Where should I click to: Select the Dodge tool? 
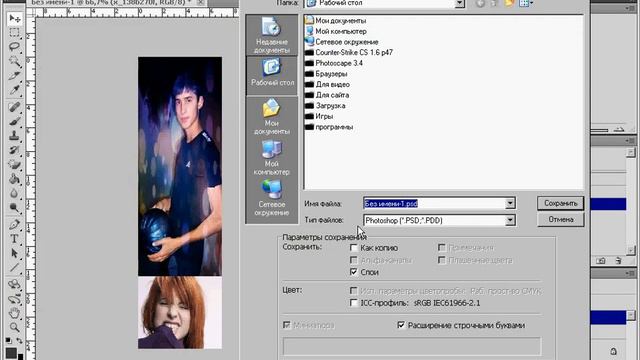click(x=15, y=207)
